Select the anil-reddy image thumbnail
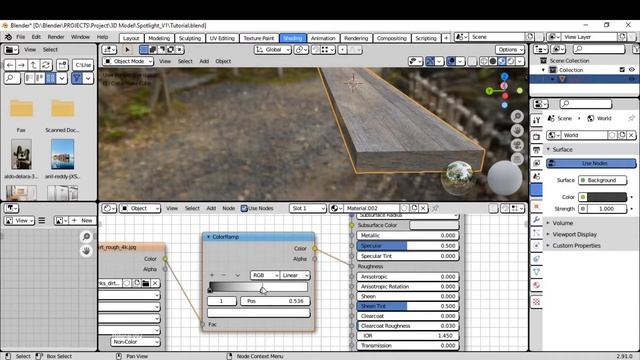This screenshot has width=640, height=360. [62, 154]
